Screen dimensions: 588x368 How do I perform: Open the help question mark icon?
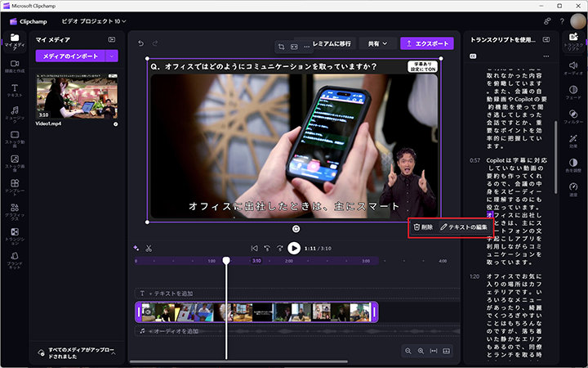coord(562,21)
